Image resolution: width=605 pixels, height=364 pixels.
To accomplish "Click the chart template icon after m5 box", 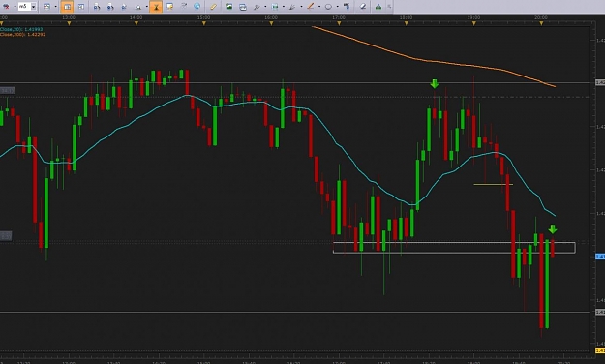I will (46, 6).
